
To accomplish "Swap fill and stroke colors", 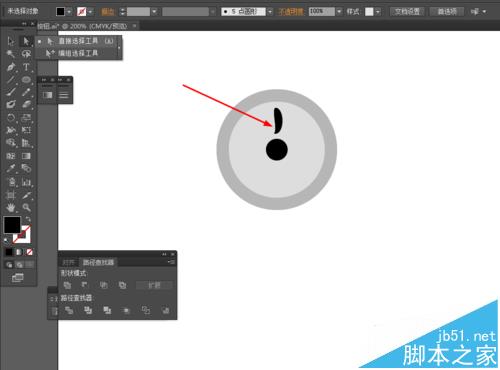I will pyautogui.click(x=28, y=219).
